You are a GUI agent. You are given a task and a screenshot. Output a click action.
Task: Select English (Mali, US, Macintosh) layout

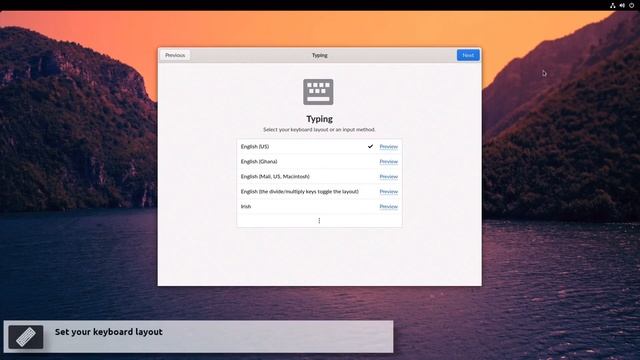(x=319, y=177)
